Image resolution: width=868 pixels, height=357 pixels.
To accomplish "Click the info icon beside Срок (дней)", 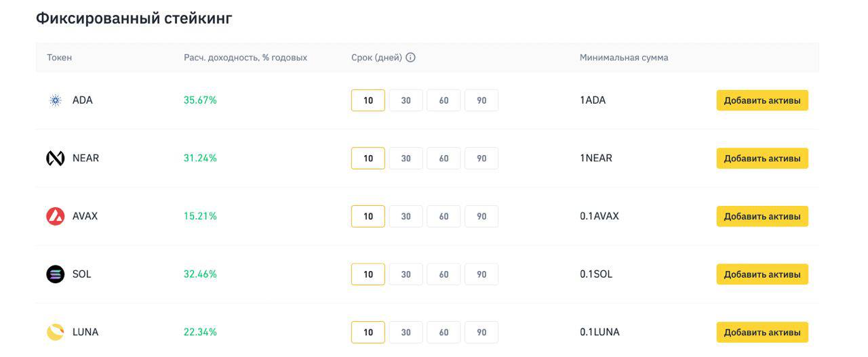I will click(410, 58).
